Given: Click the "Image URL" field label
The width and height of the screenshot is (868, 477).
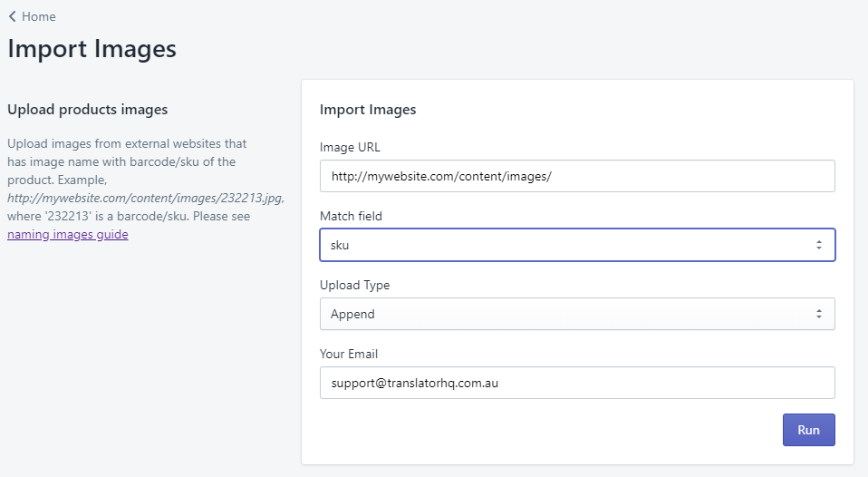Looking at the screenshot, I should click(x=349, y=147).
